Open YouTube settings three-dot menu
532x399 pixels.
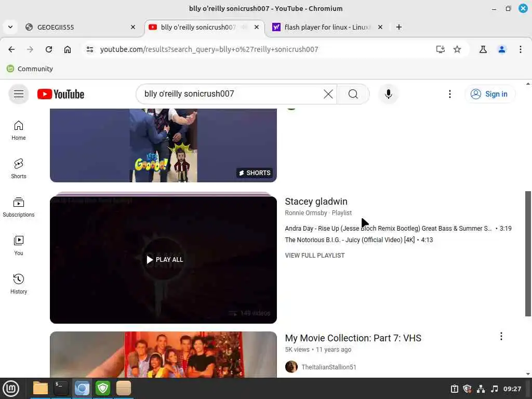coord(450,94)
